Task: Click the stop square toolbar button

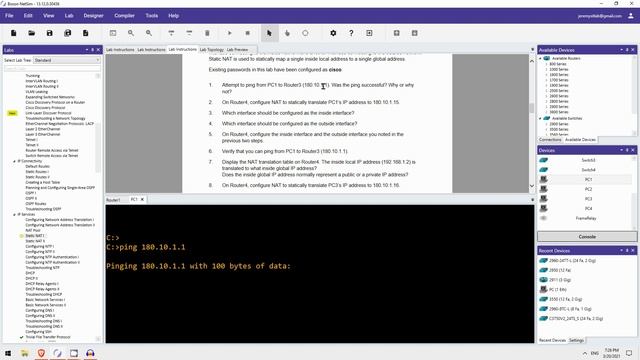Action: (247, 33)
